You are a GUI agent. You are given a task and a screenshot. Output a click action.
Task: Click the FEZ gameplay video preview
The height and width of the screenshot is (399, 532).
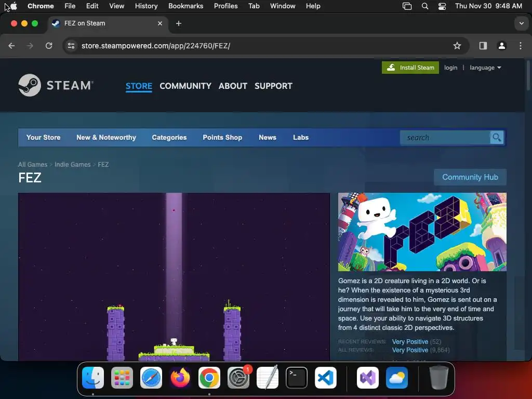click(x=174, y=276)
